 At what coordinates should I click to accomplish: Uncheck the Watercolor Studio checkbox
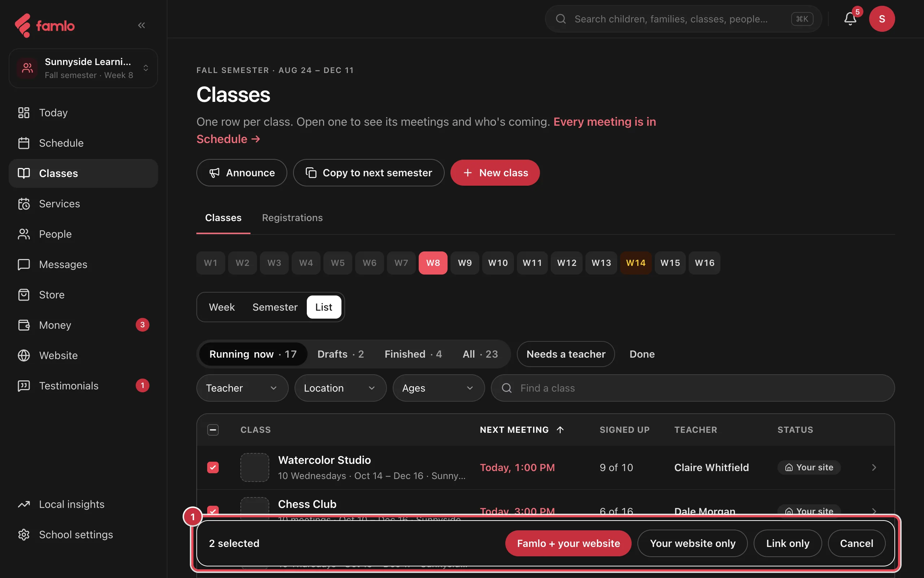point(213,467)
